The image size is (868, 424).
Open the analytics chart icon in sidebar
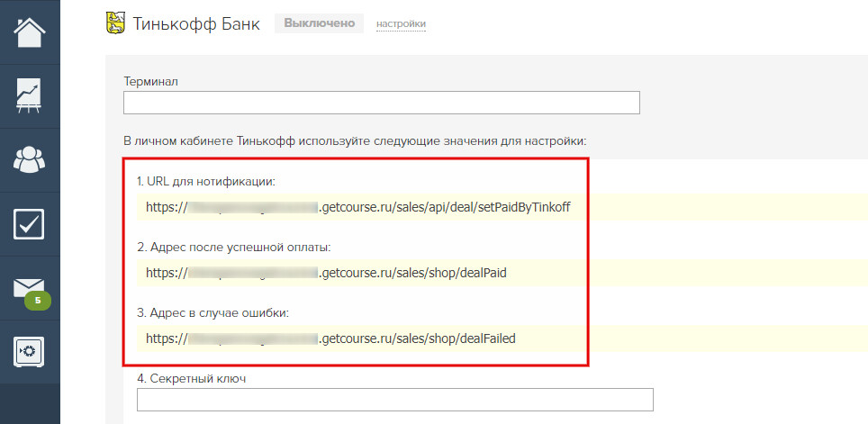click(30, 96)
